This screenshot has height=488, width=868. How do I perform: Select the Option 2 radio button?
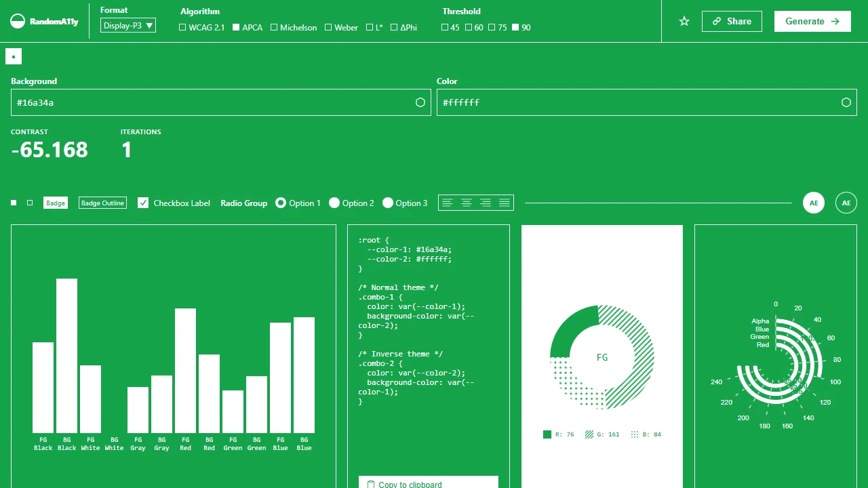pos(334,203)
